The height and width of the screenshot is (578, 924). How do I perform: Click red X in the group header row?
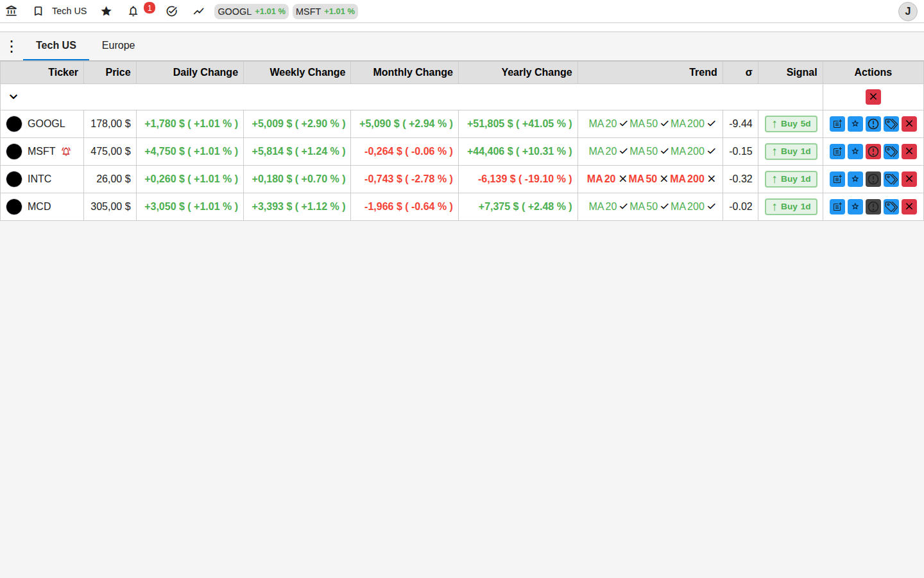(x=873, y=97)
